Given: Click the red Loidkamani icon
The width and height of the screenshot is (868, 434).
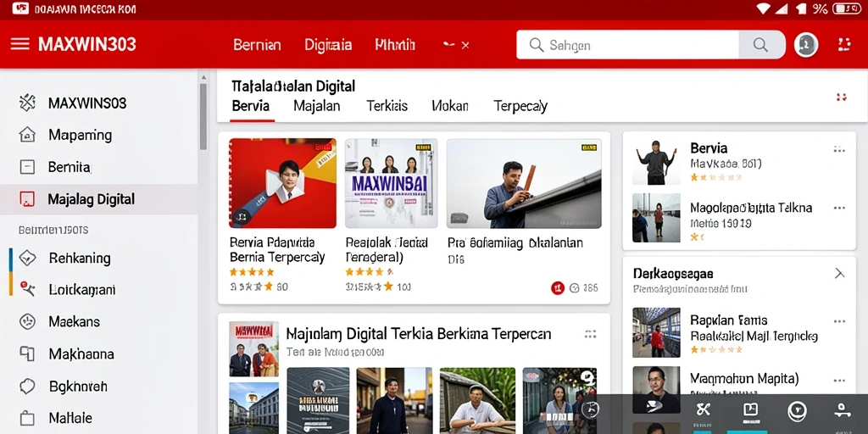Looking at the screenshot, I should click(27, 290).
